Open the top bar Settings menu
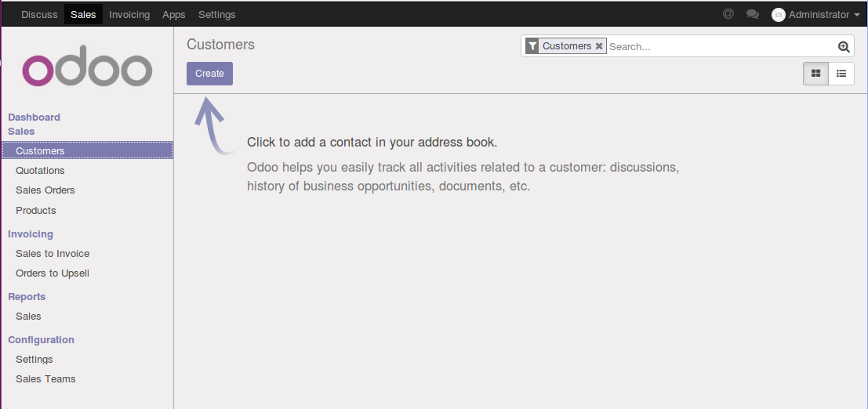The image size is (868, 409). [217, 15]
